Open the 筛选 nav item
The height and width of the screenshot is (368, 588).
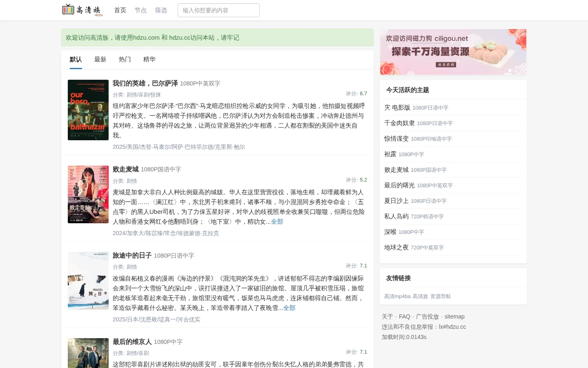161,10
